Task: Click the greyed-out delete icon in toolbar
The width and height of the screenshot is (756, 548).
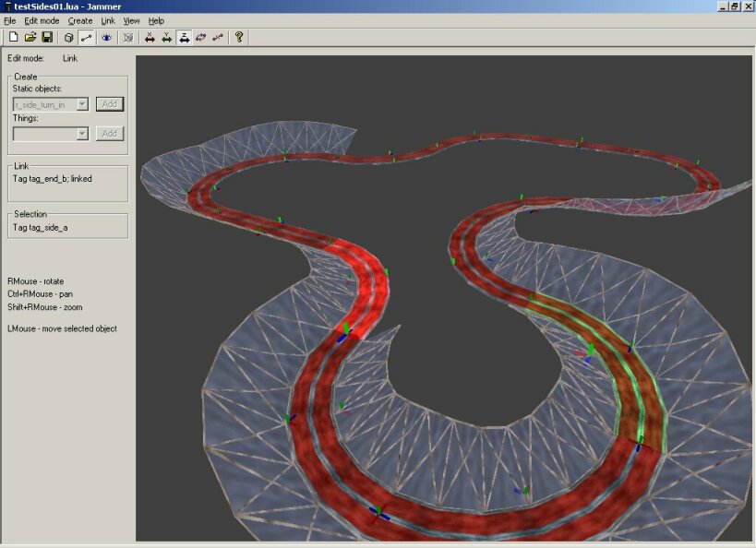Action: pyautogui.click(x=127, y=38)
